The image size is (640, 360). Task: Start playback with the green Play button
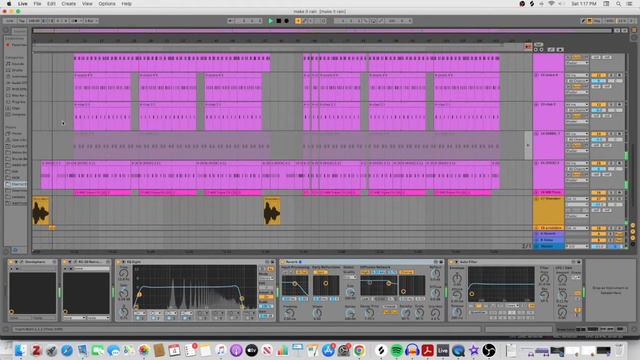click(270, 21)
